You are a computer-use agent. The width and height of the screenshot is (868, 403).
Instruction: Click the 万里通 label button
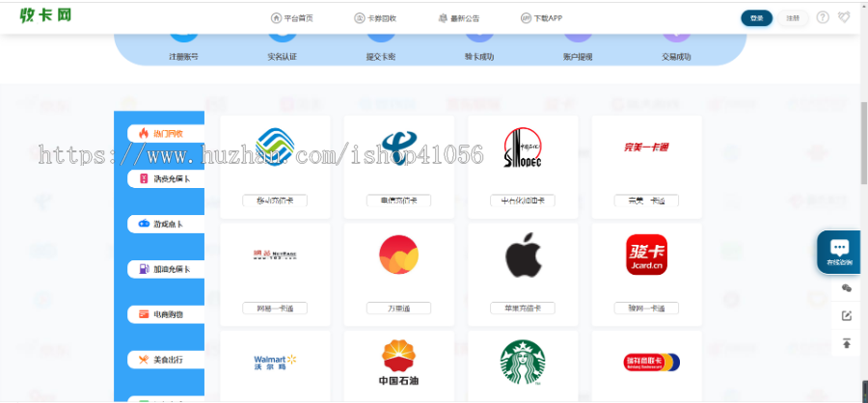click(x=398, y=309)
